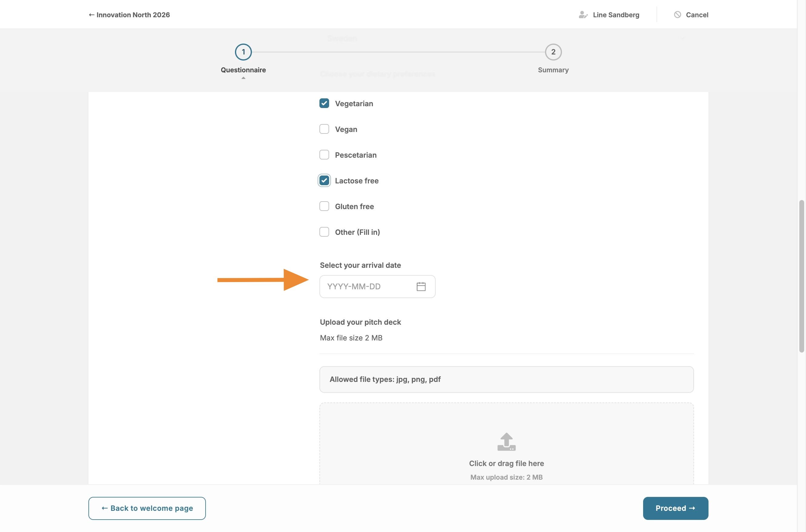
Task: Click the step 2 circle
Action: click(553, 52)
